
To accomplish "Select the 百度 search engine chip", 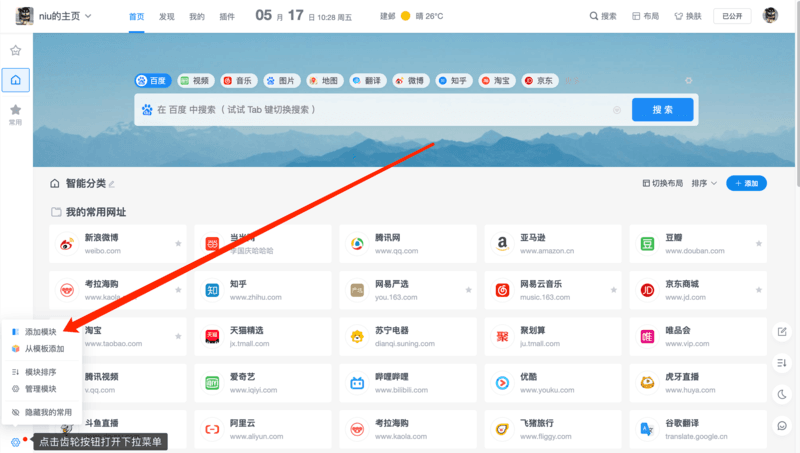I will click(153, 81).
